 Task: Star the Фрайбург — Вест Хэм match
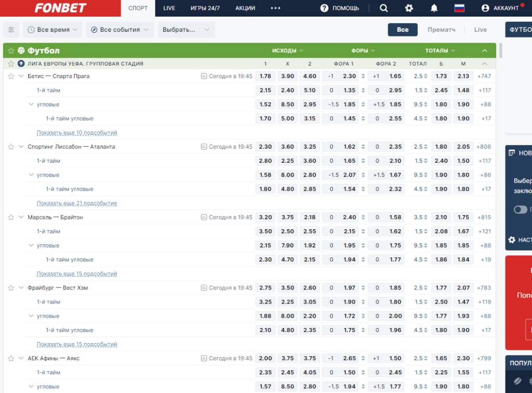11,288
